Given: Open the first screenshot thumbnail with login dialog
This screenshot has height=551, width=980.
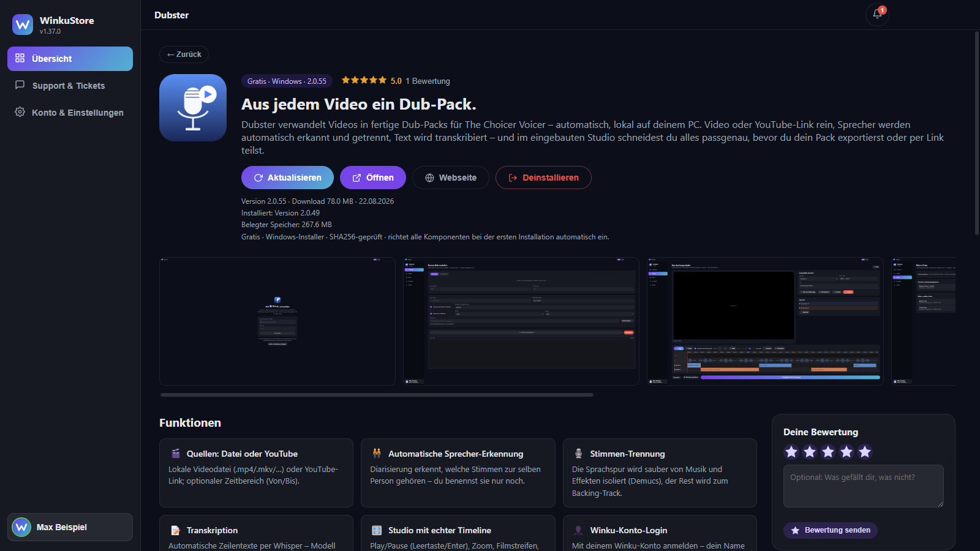Looking at the screenshot, I should 277,321.
